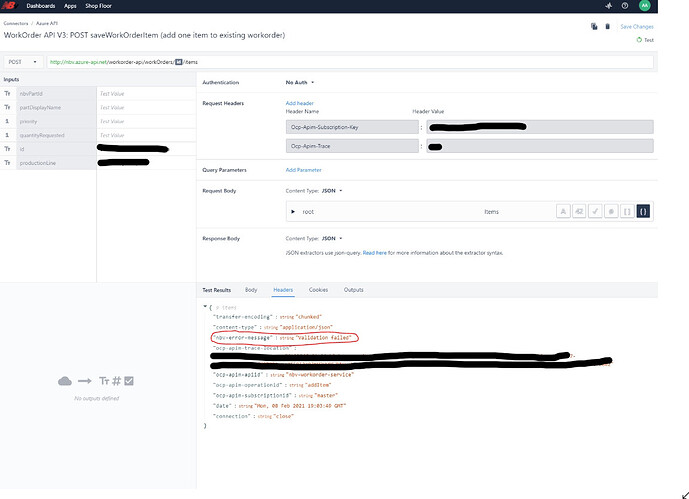Switch to the Cookies tab
This screenshot has width=689, height=499.
(318, 290)
